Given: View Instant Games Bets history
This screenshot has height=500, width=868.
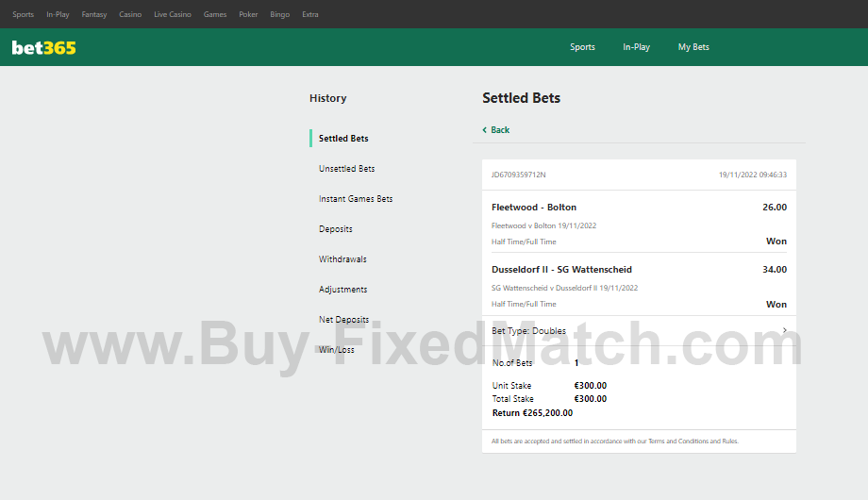Looking at the screenshot, I should 356,199.
